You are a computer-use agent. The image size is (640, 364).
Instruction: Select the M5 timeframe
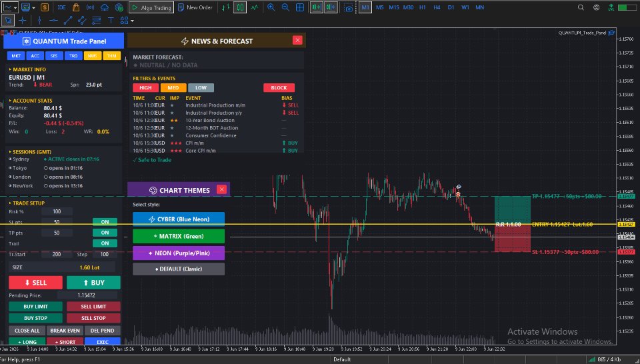pyautogui.click(x=379, y=7)
